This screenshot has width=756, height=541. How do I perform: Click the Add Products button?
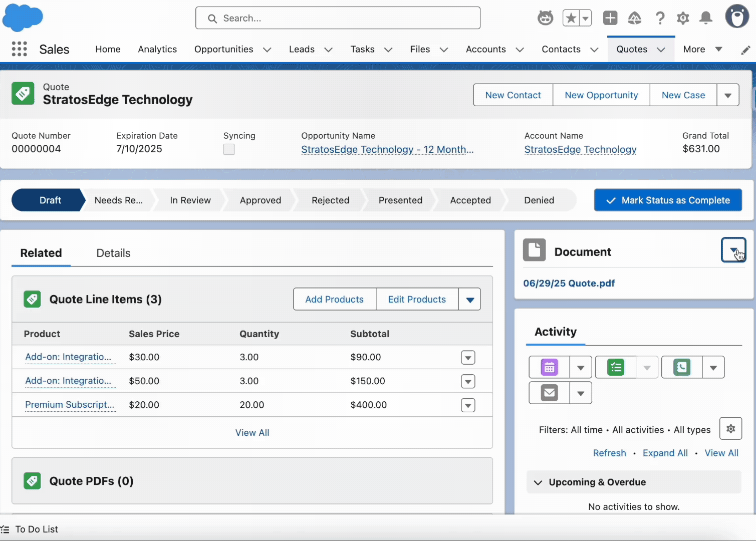tap(335, 300)
